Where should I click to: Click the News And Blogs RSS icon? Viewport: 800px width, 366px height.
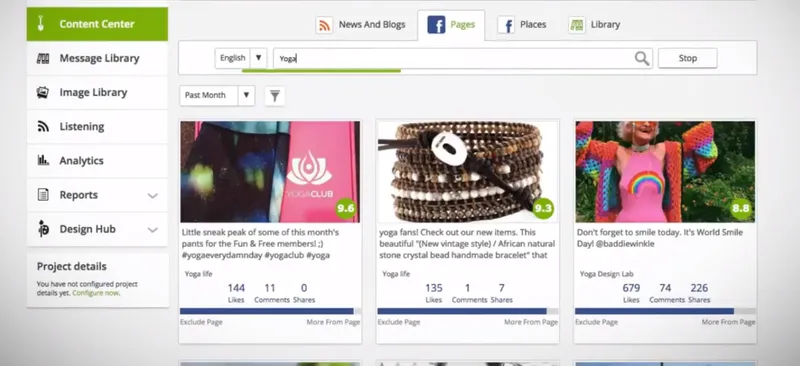pyautogui.click(x=324, y=25)
